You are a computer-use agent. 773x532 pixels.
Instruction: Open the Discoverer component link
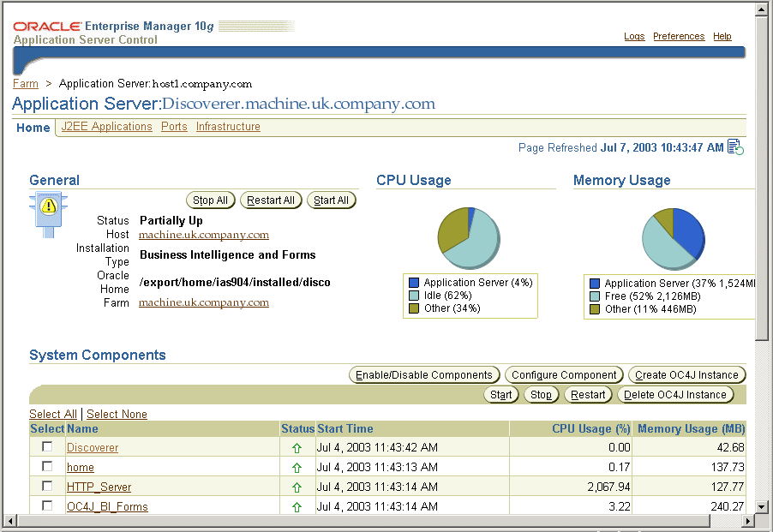click(93, 448)
